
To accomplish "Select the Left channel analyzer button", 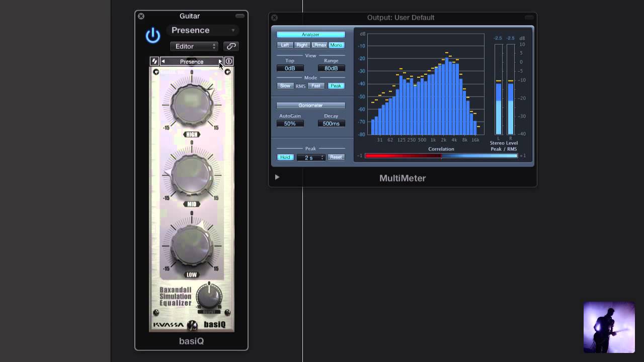I will (285, 45).
